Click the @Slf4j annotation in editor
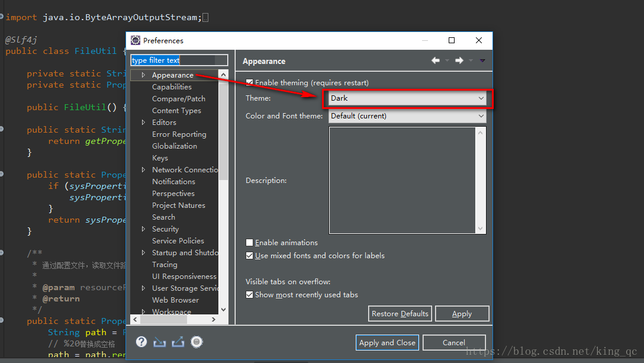 click(21, 40)
